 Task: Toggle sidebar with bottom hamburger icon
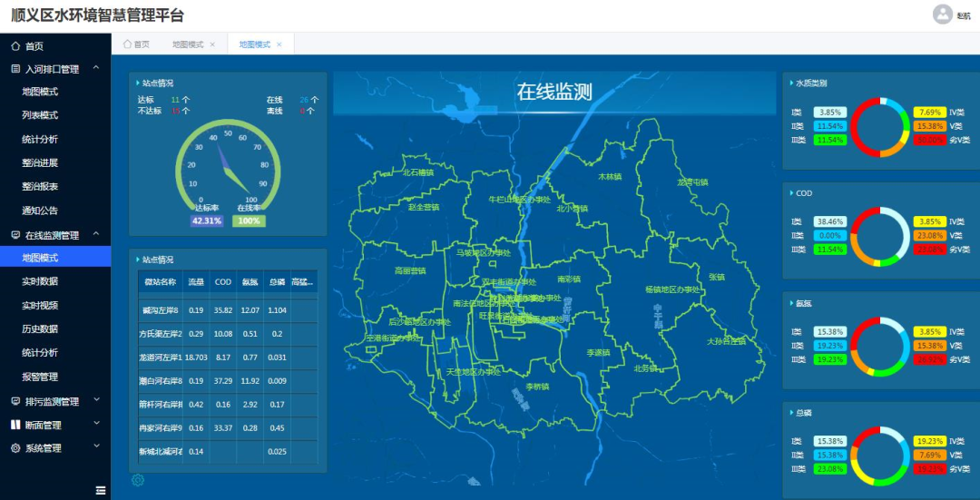[x=101, y=490]
